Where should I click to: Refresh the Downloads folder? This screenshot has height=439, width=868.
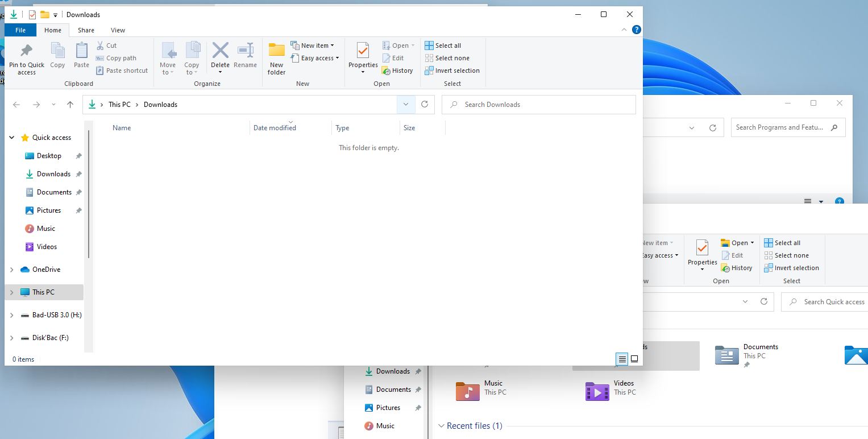(425, 105)
